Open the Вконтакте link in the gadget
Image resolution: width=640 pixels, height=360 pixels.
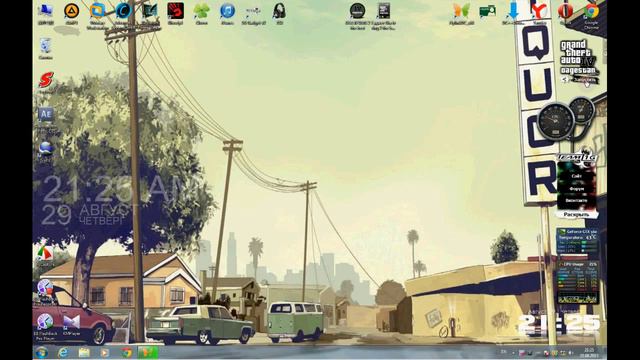(576, 201)
